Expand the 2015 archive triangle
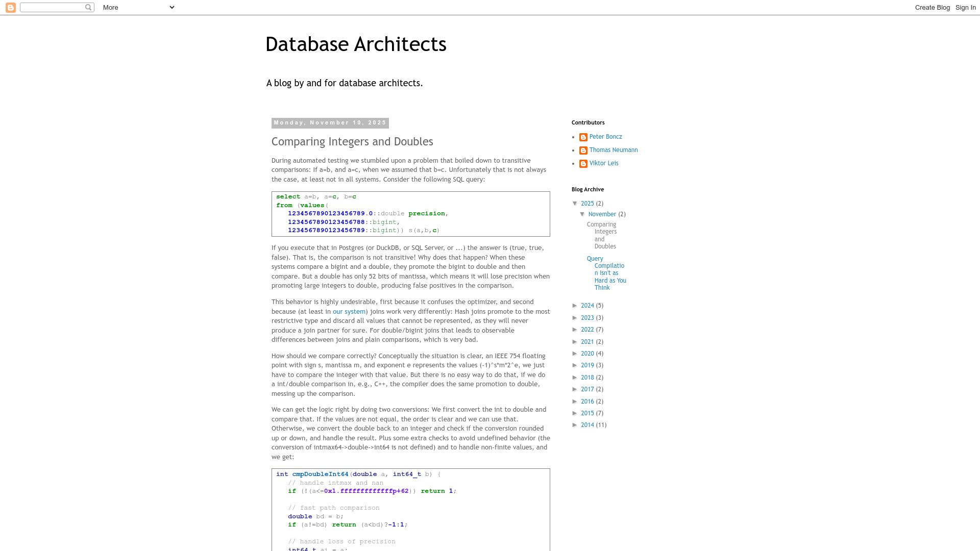 pos(575,413)
